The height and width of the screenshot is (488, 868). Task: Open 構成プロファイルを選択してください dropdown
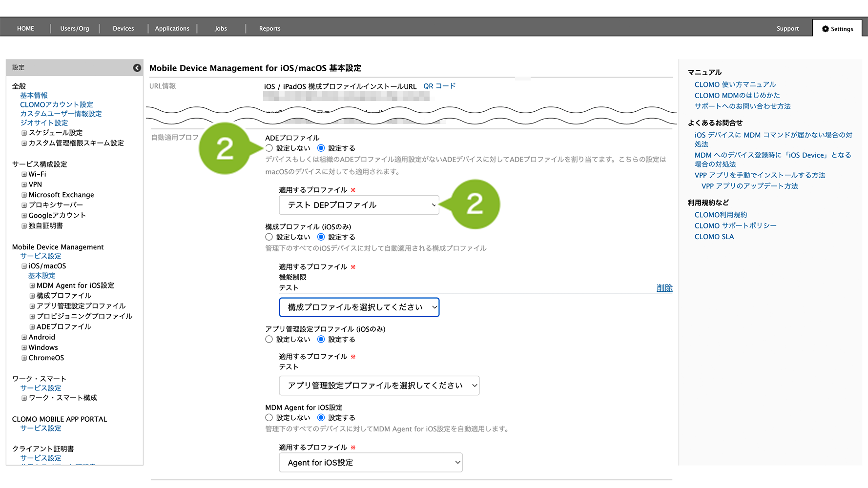pos(359,307)
